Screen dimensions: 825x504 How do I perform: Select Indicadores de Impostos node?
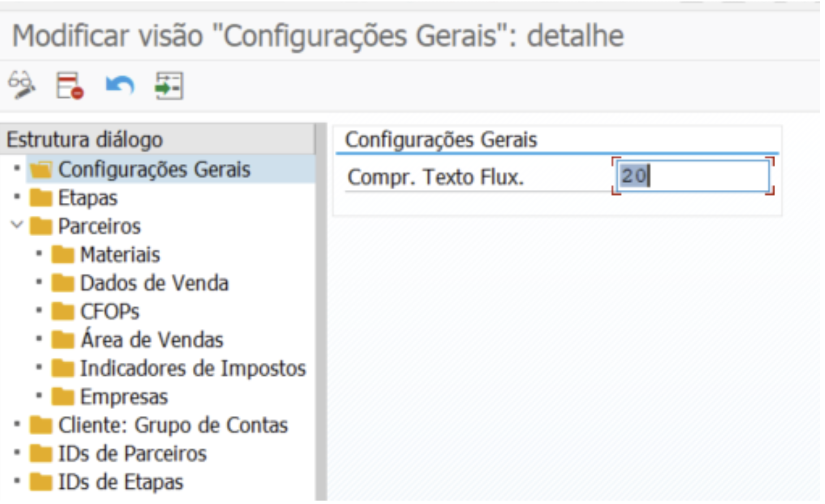[x=192, y=368]
